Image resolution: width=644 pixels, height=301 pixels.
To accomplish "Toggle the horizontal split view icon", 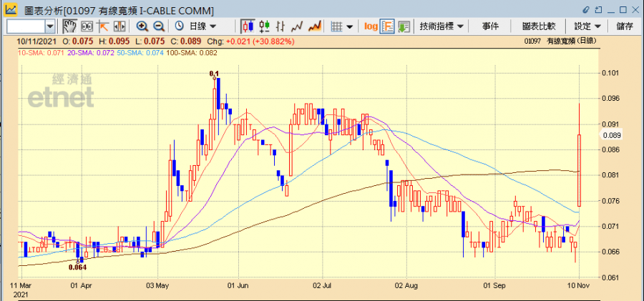I will click(x=118, y=26).
